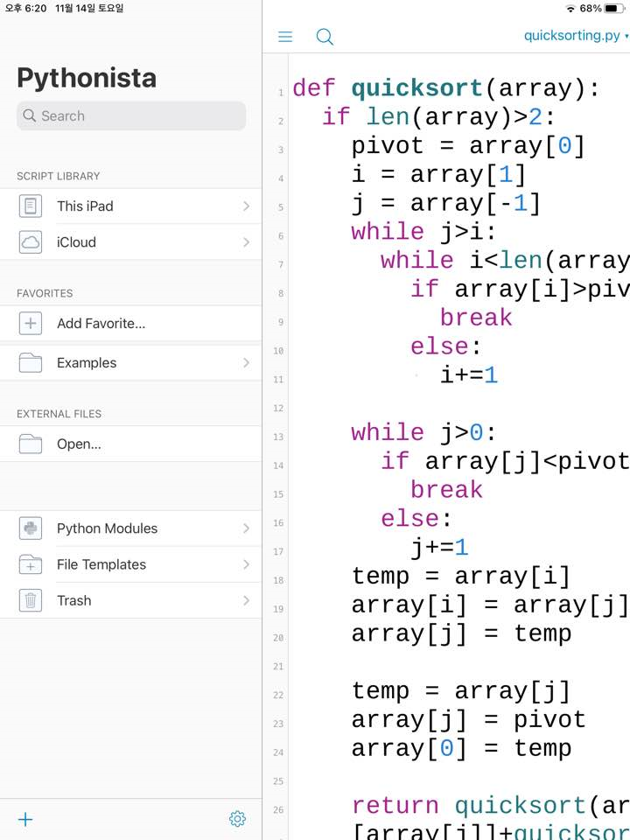Viewport: 630px width, 840px height.
Task: Click the Examples folder icon
Action: (31, 362)
